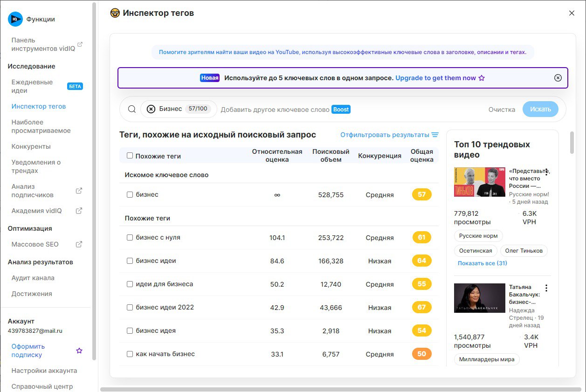Open options menu for Татьяна Бакальчук video
The image size is (586, 392).
546,288
